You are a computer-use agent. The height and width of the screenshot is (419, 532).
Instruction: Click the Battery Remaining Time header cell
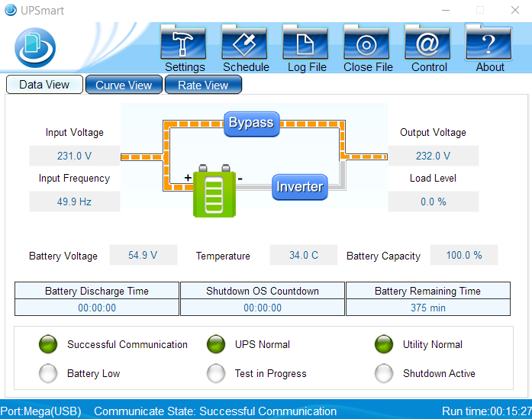pos(428,291)
